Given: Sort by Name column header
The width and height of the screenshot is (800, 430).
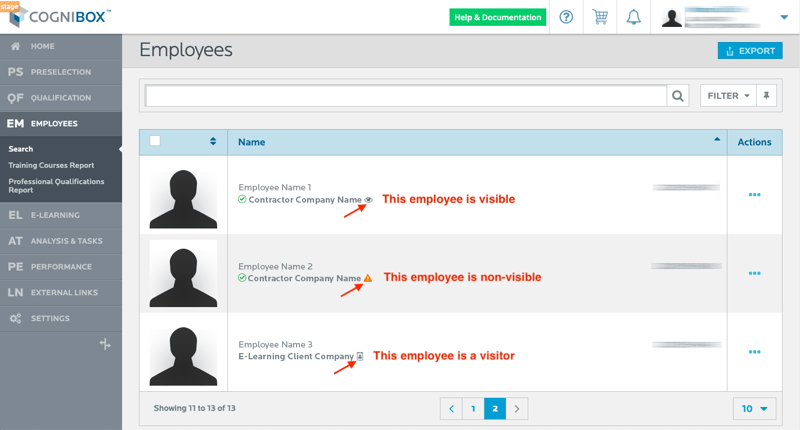Looking at the screenshot, I should pos(252,142).
